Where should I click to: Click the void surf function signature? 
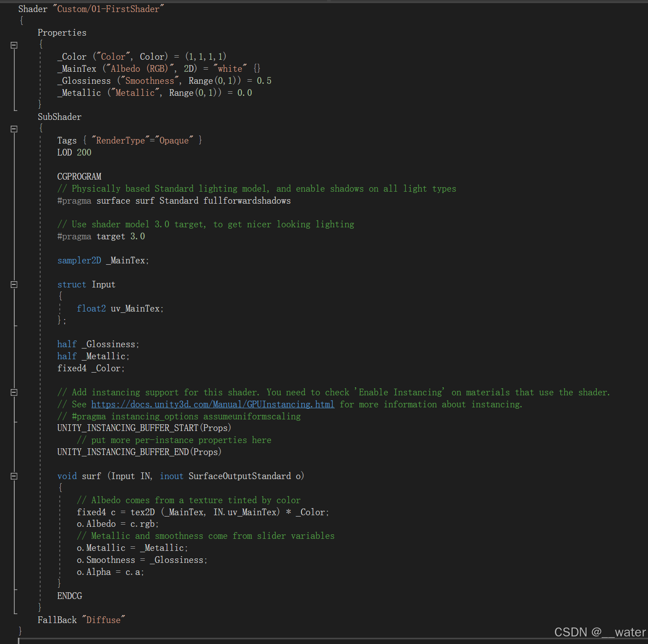[180, 476]
